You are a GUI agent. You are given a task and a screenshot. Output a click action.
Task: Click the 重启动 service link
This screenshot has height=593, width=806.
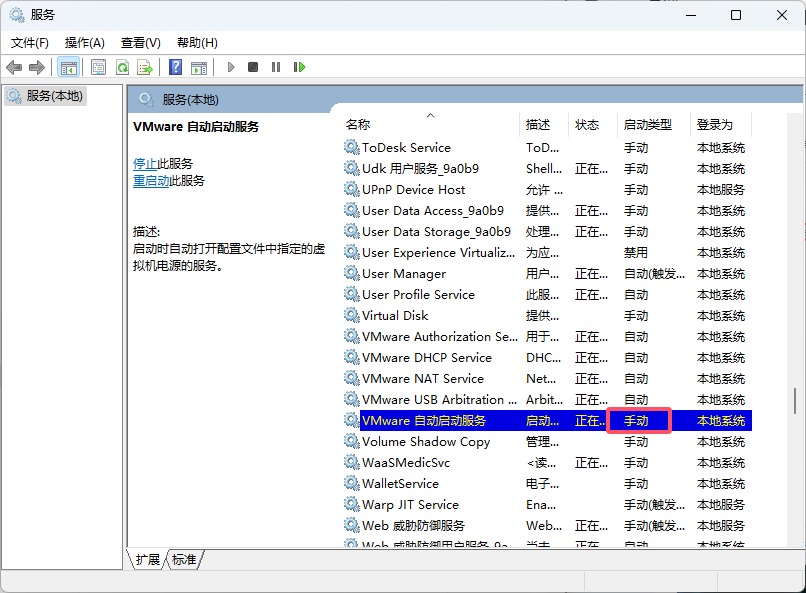[x=151, y=180]
